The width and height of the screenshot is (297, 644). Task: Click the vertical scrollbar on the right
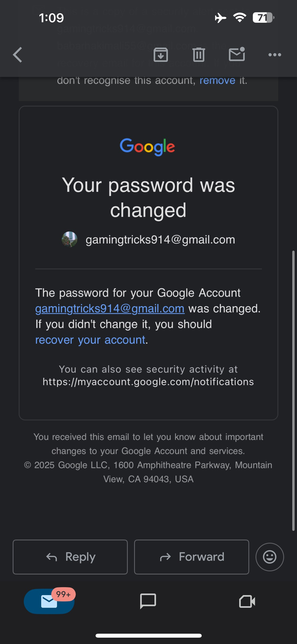[293, 390]
